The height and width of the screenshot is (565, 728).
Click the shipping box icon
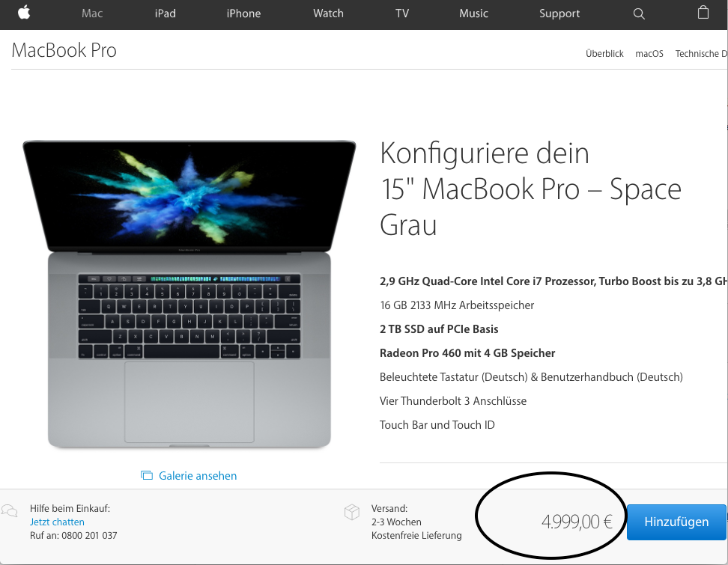click(352, 512)
